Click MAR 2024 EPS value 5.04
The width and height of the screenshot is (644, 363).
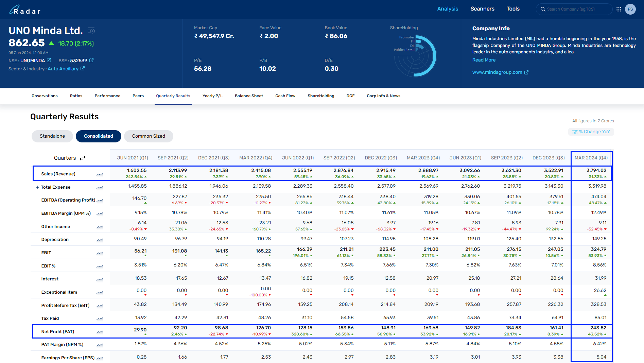coord(601,357)
